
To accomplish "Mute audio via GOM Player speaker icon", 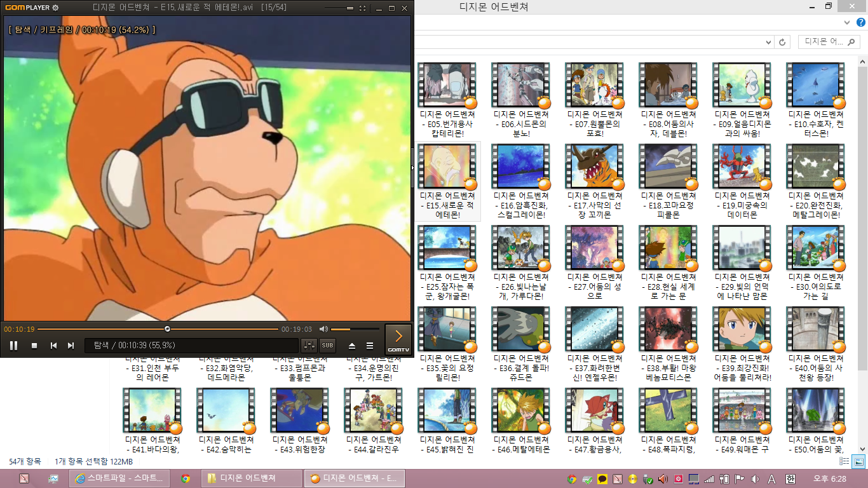I will click(x=323, y=329).
